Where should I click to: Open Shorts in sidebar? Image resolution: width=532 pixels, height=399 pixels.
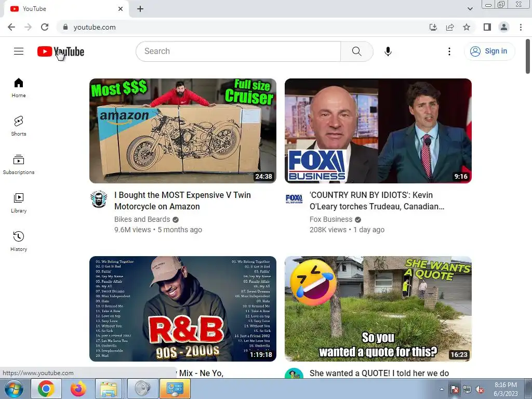point(19,126)
